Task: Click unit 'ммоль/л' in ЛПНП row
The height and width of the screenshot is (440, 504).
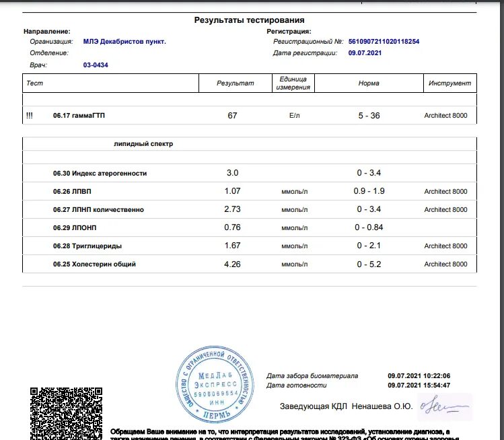Action: tap(295, 210)
